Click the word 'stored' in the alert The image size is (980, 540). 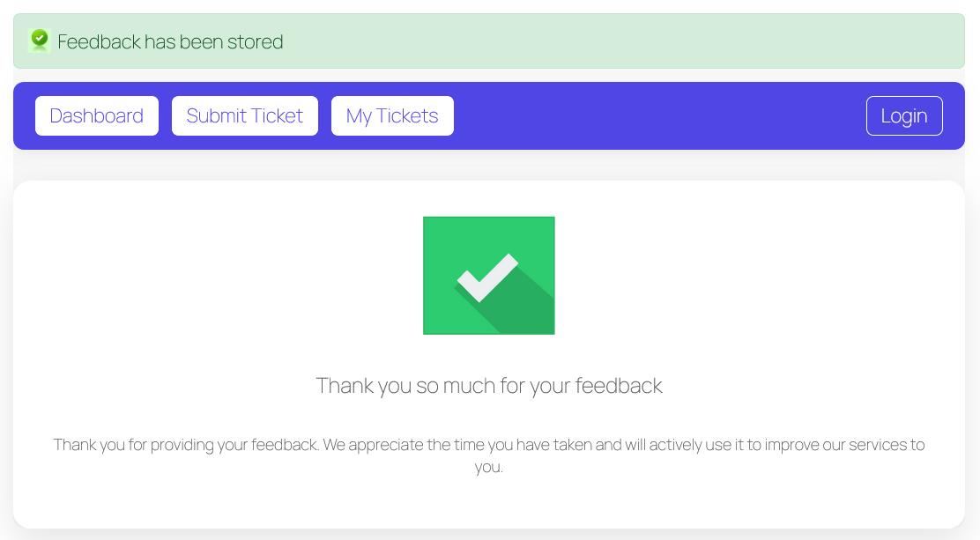click(x=259, y=41)
